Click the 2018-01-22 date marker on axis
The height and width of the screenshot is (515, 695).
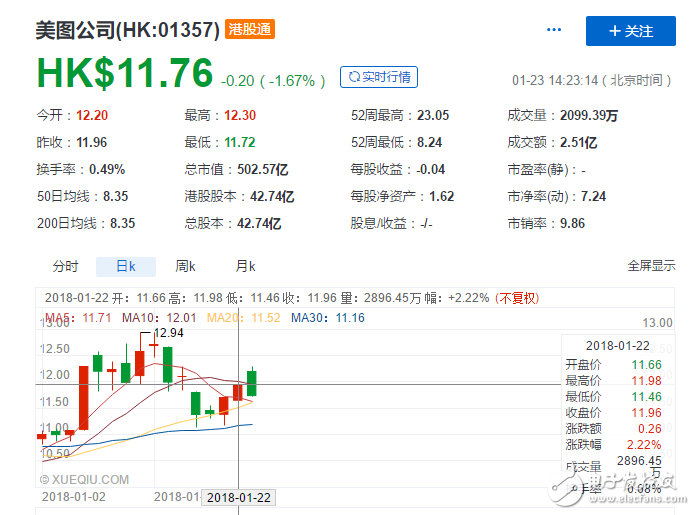click(238, 497)
